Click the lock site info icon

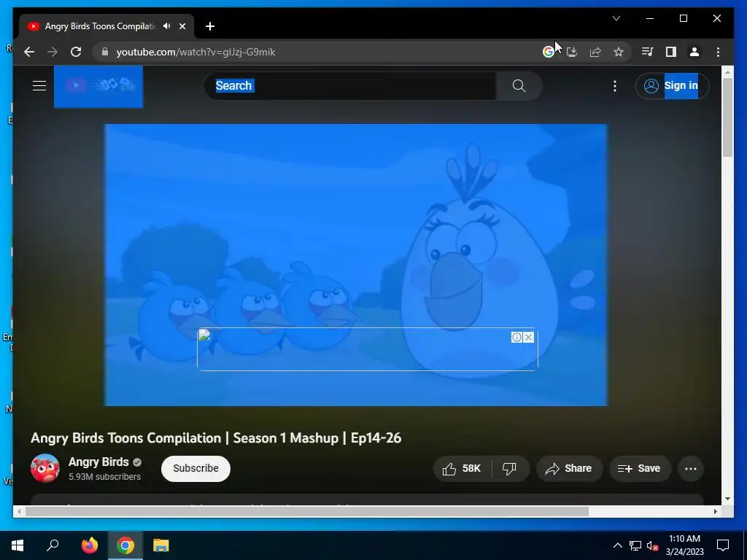click(105, 52)
